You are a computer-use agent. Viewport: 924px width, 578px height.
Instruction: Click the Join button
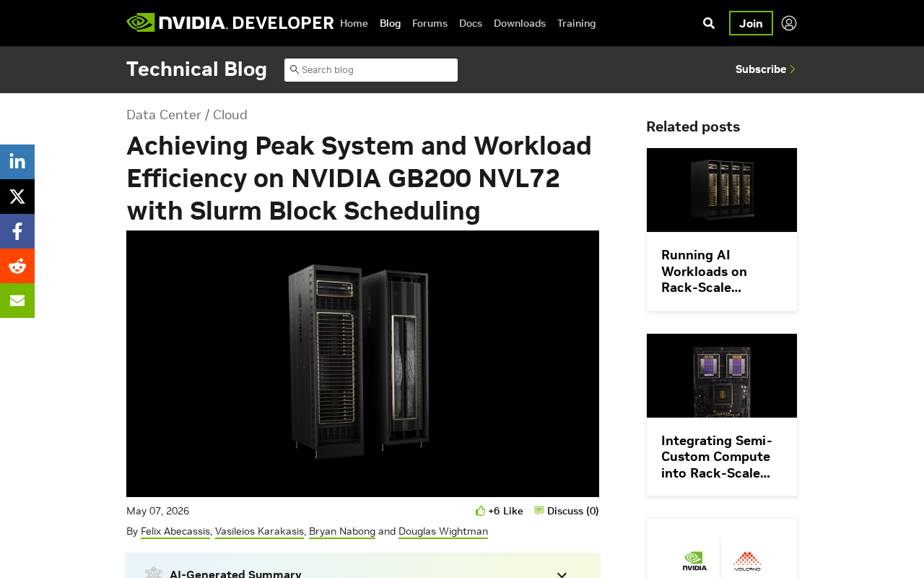pyautogui.click(x=751, y=23)
